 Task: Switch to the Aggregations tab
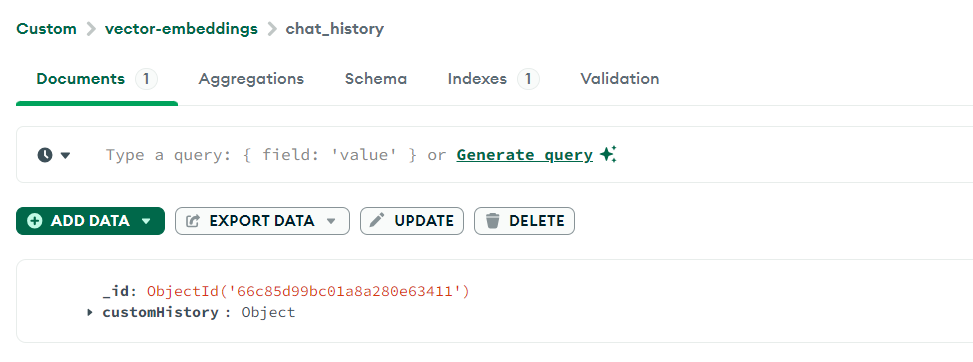click(251, 79)
